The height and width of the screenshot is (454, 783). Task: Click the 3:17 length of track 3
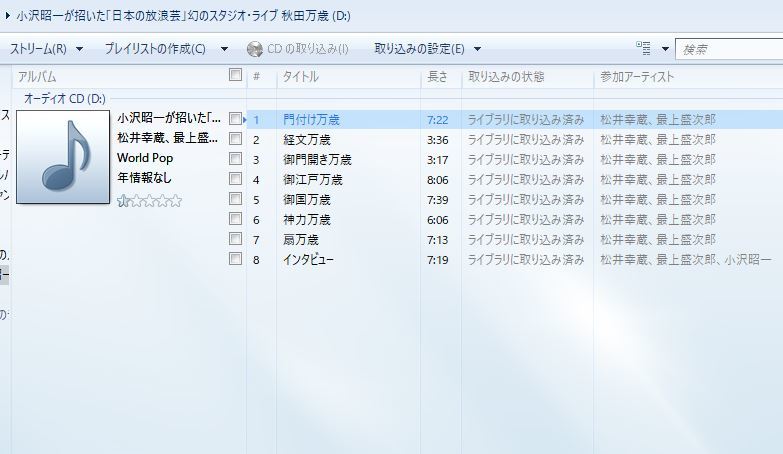pyautogui.click(x=437, y=160)
